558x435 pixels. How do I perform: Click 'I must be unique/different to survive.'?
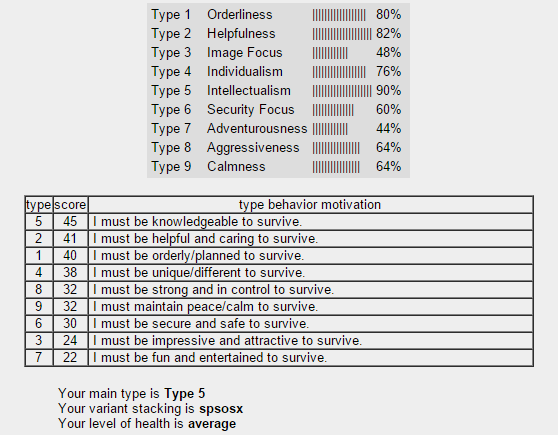pyautogui.click(x=199, y=273)
